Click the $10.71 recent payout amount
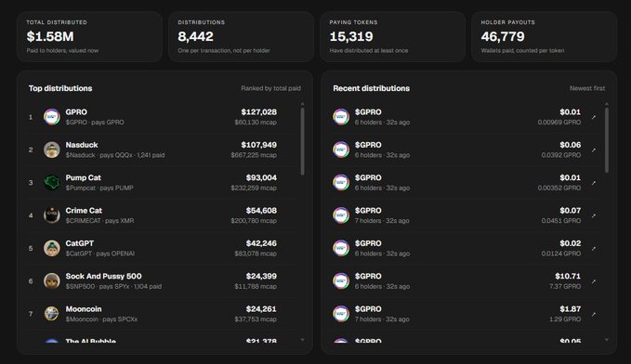The image size is (631, 364). click(x=568, y=277)
